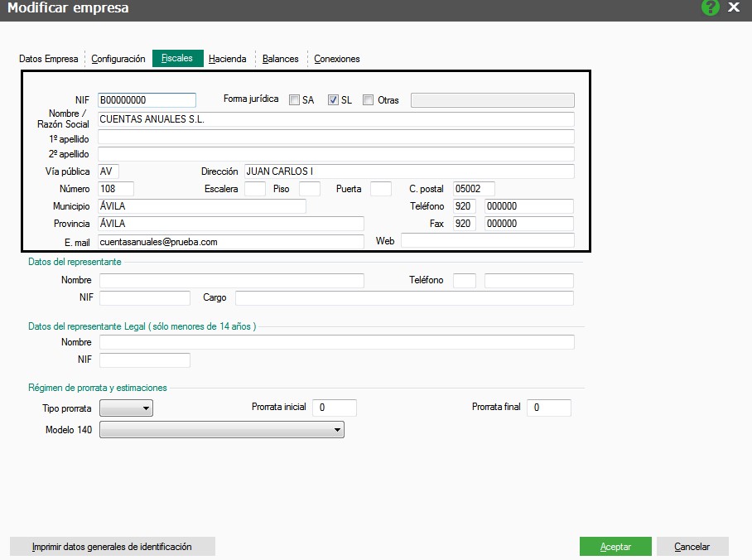Click the representante Teléfono prefix field

coord(465,280)
